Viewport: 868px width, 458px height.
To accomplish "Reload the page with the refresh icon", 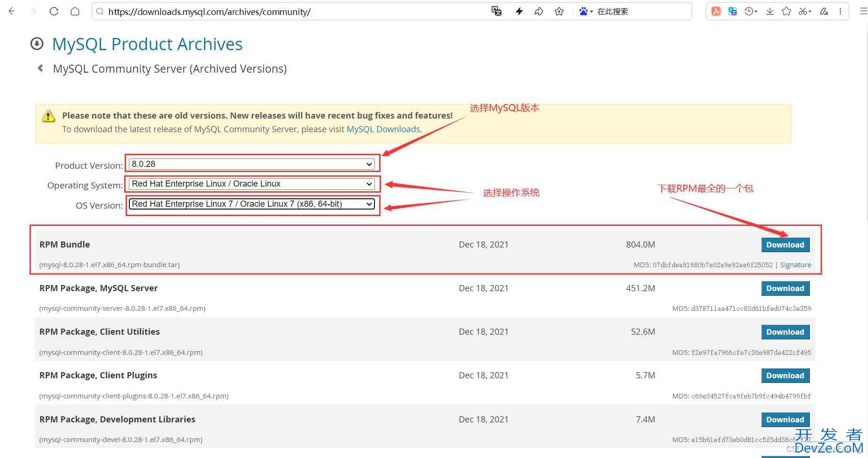I will [54, 11].
